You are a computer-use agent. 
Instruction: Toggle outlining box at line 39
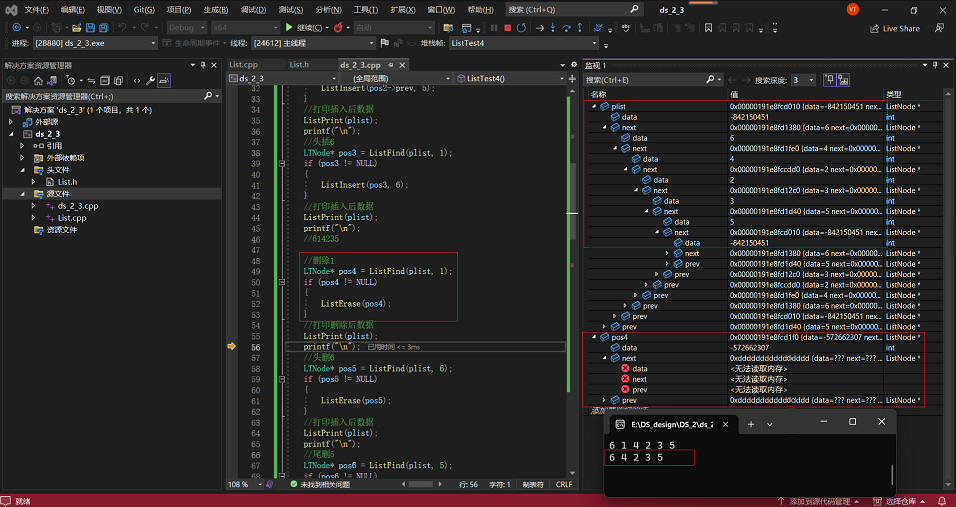[x=282, y=163]
